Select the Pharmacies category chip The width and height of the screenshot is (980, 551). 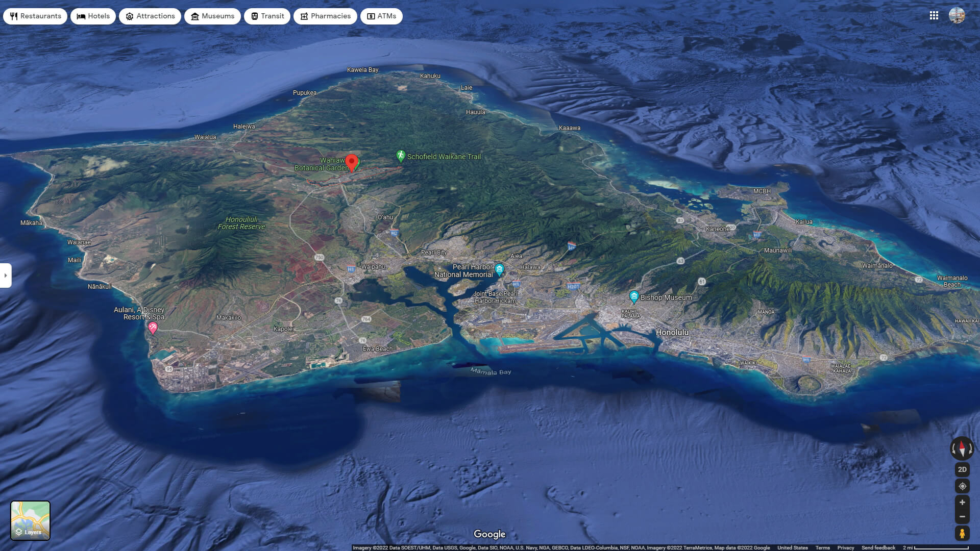point(325,16)
